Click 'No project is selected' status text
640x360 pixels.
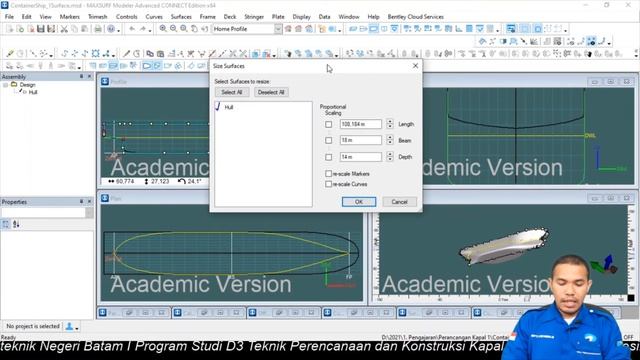pos(33,326)
